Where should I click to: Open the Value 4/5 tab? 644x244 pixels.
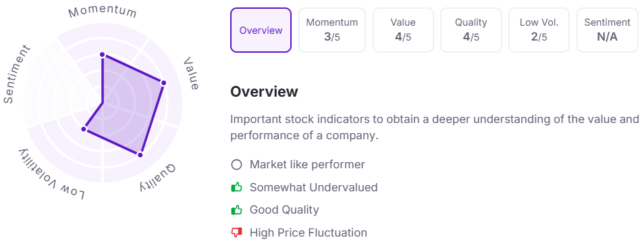click(403, 30)
